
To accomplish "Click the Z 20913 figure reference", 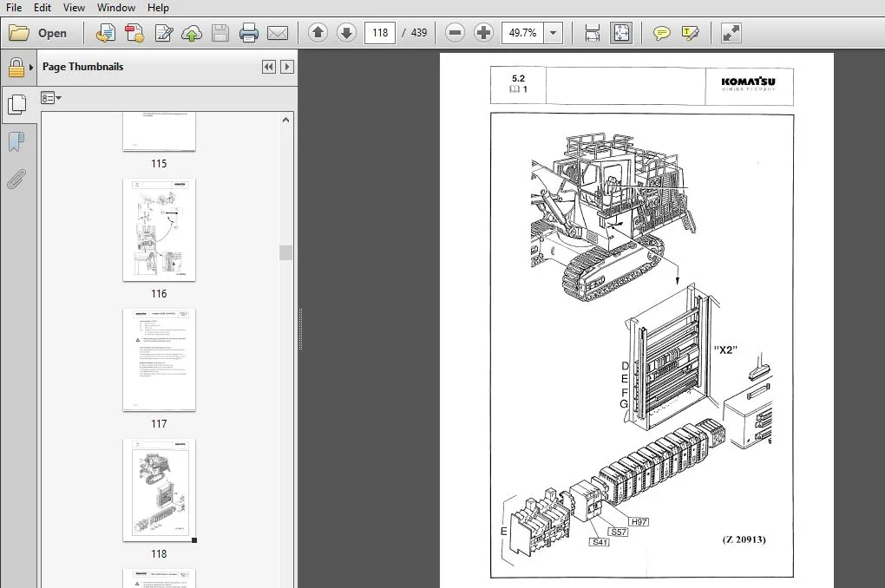I will (x=744, y=539).
